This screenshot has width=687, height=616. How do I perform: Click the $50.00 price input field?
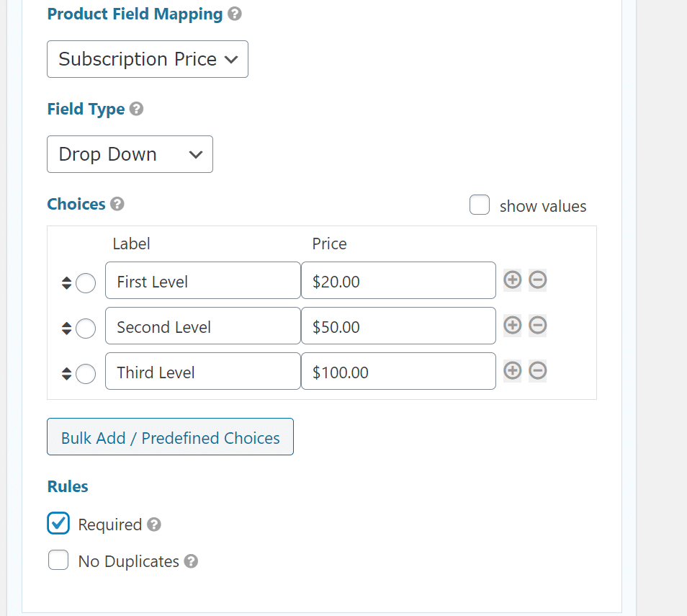398,326
